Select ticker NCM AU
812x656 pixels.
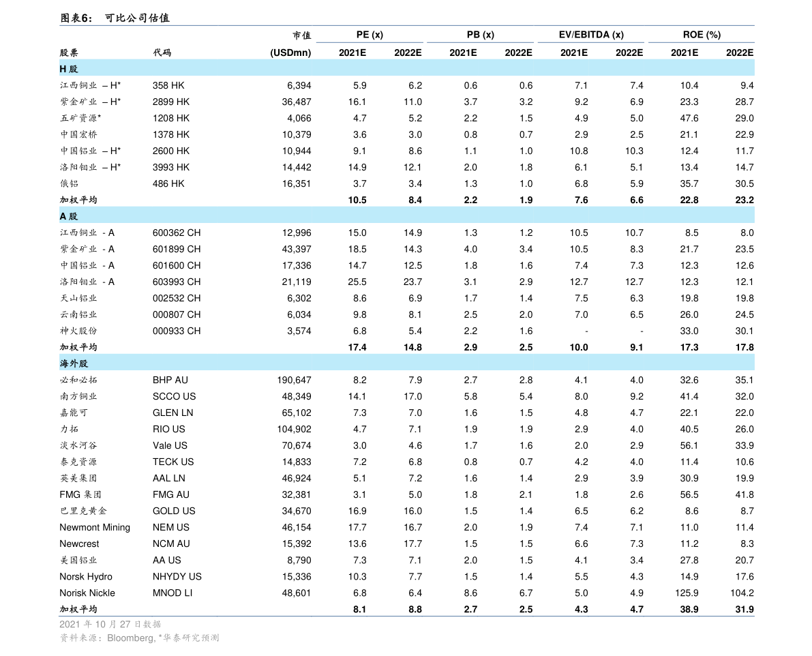pyautogui.click(x=171, y=544)
